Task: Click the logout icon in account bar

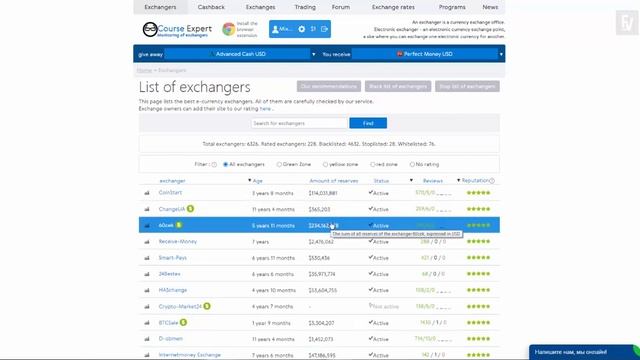Action: click(324, 29)
